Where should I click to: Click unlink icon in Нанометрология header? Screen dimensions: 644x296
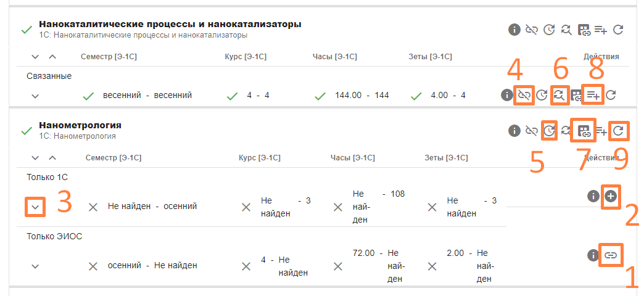click(531, 131)
